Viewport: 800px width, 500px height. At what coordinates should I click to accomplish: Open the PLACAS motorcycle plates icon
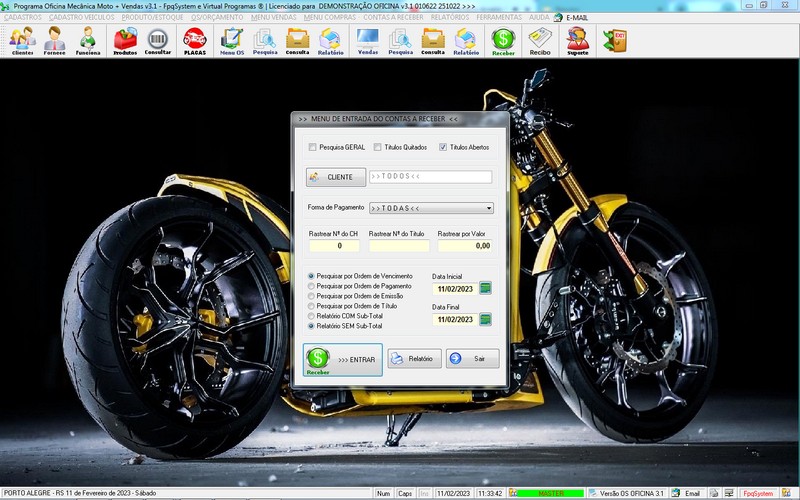194,41
